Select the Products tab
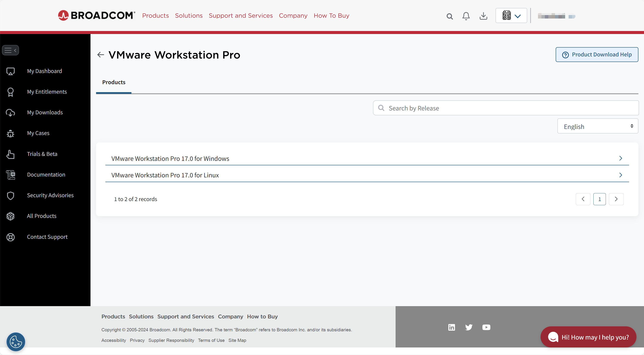The height and width of the screenshot is (355, 644). (114, 82)
